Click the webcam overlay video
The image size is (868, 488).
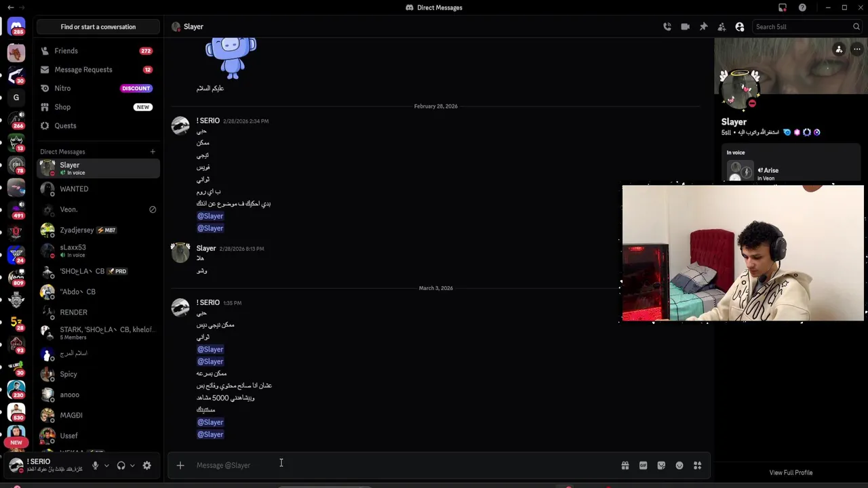tap(743, 253)
